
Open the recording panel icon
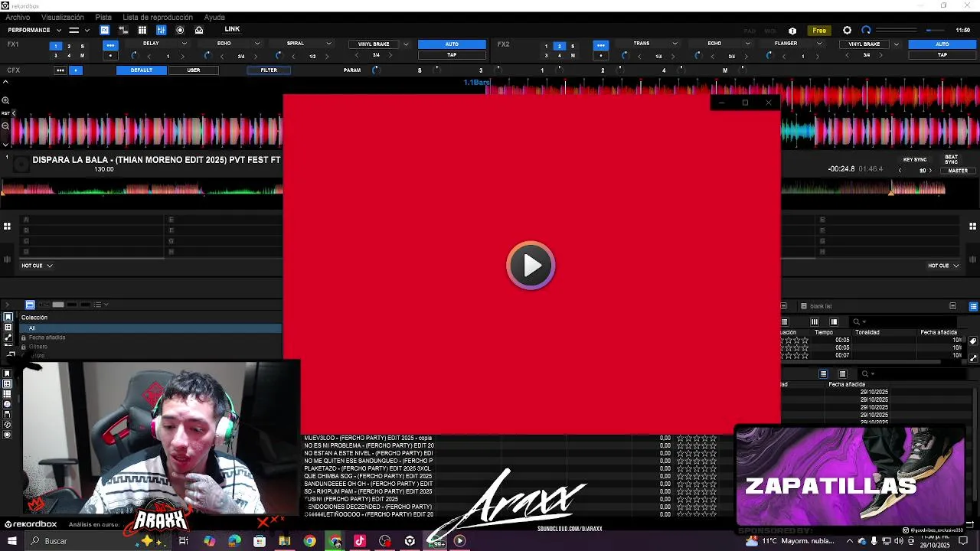click(x=180, y=30)
